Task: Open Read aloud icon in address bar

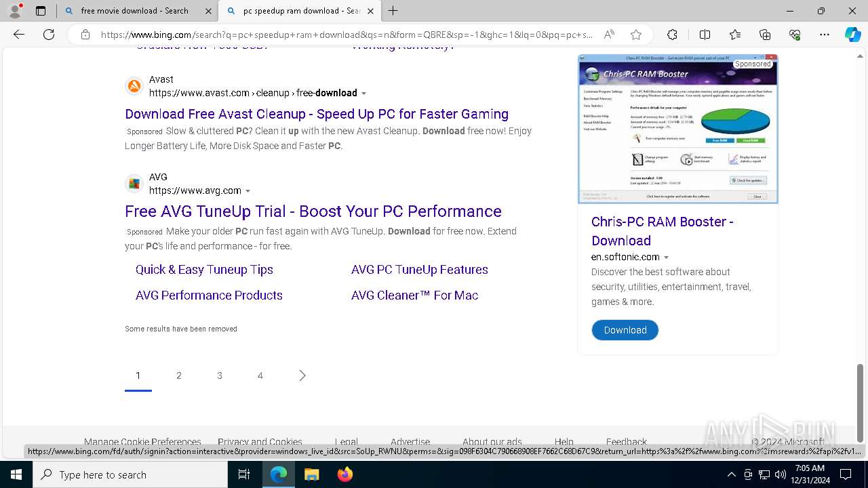Action: coord(609,35)
